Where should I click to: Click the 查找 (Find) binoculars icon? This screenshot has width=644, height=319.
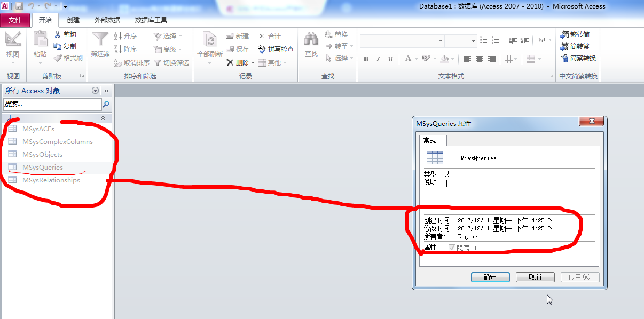tap(311, 39)
